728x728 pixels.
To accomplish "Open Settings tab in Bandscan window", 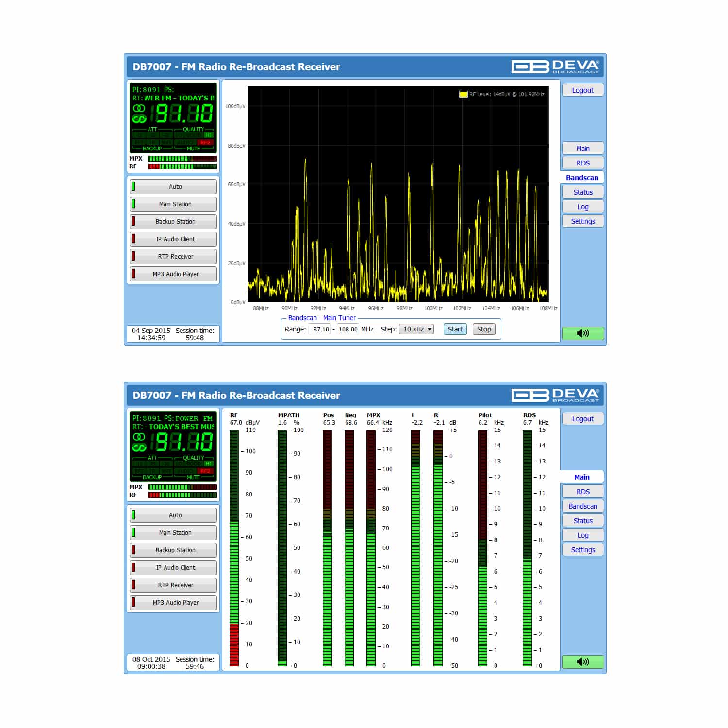I will click(583, 221).
